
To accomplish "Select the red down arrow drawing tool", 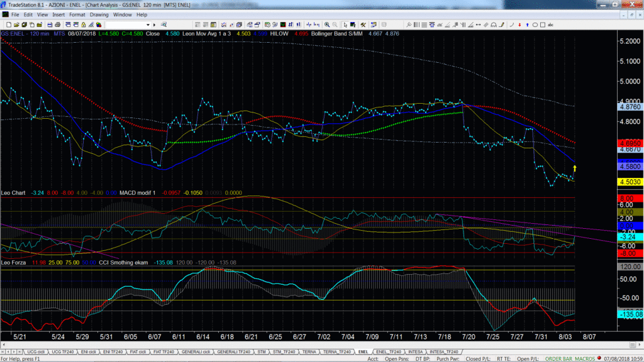I will (519, 25).
